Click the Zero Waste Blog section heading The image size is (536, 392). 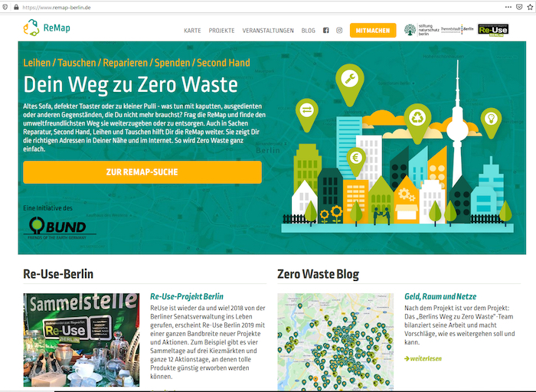pyautogui.click(x=319, y=274)
